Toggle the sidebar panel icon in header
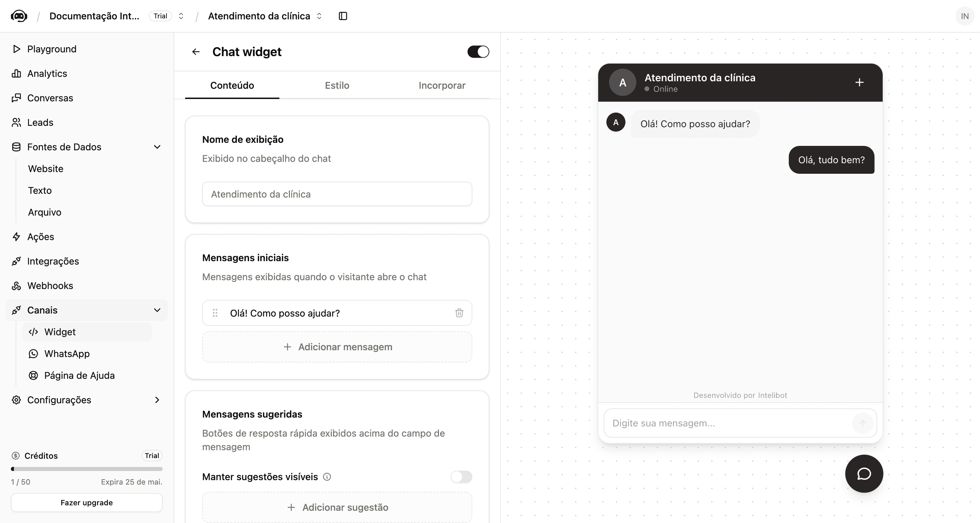 tap(343, 16)
